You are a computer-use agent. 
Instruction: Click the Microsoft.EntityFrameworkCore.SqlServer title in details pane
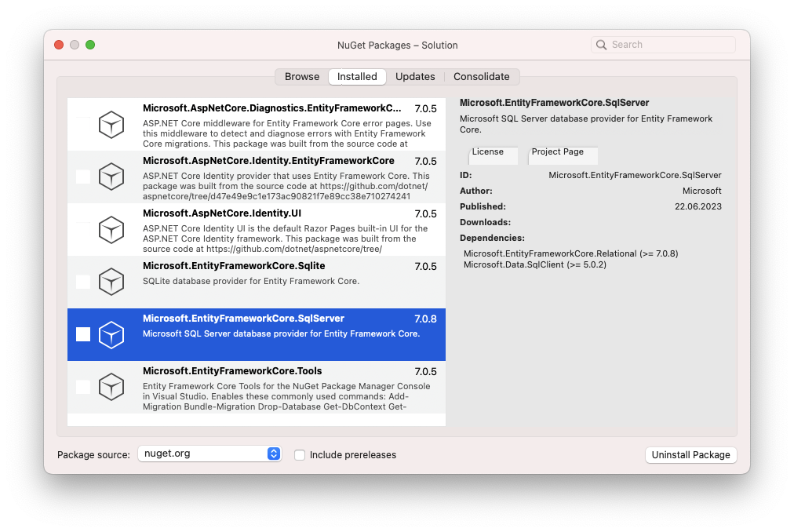(554, 103)
